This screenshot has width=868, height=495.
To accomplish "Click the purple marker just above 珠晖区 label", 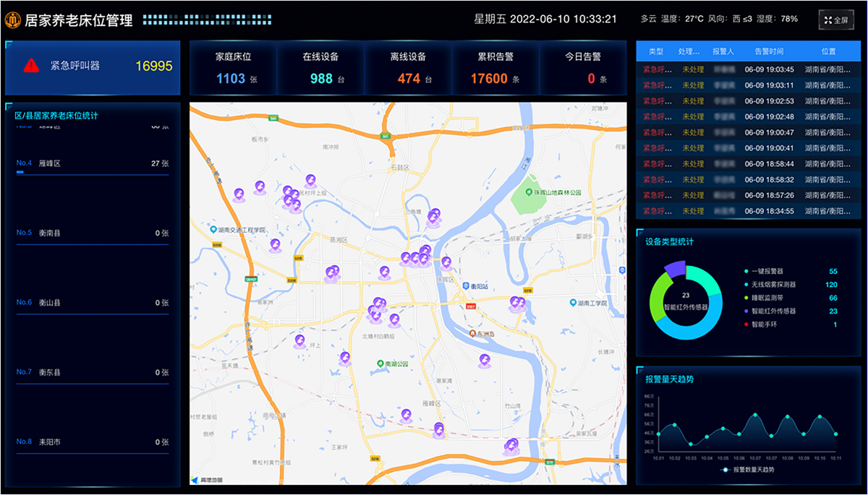I will click(446, 263).
